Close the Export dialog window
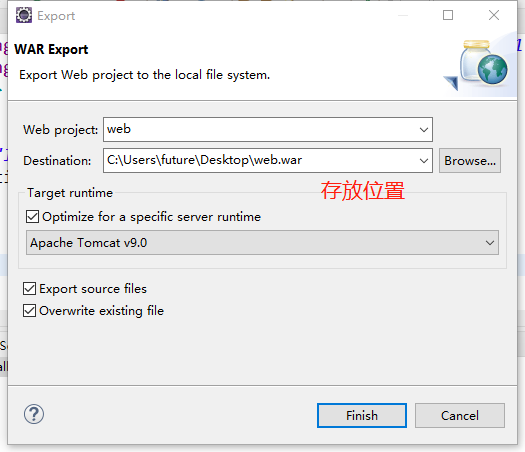Image resolution: width=525 pixels, height=452 pixels. point(494,15)
